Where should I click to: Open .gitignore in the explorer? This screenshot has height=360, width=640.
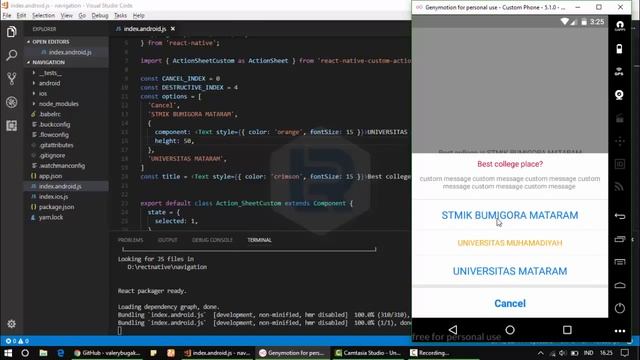[x=52, y=156]
